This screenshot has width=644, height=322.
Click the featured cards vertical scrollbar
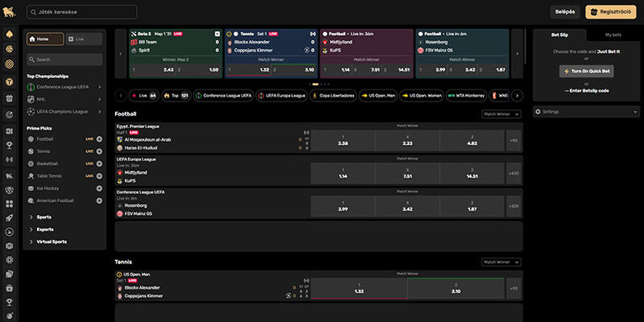526,46
